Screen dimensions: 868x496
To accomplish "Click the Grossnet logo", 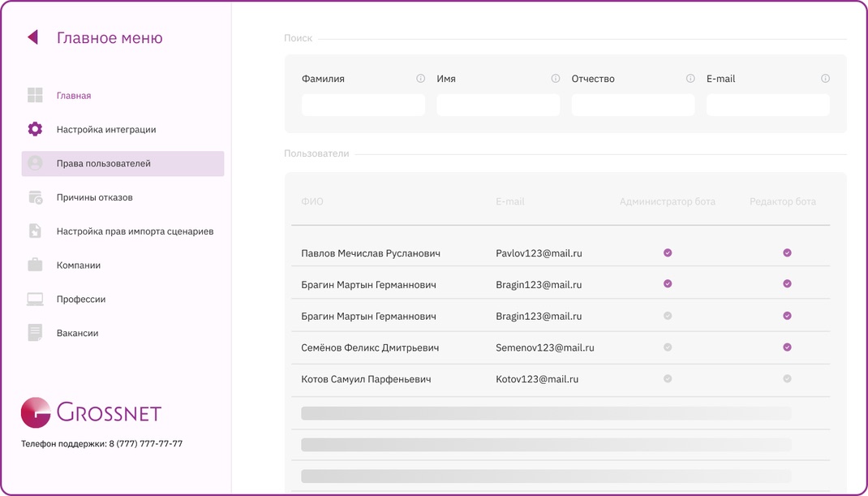I will (x=92, y=413).
